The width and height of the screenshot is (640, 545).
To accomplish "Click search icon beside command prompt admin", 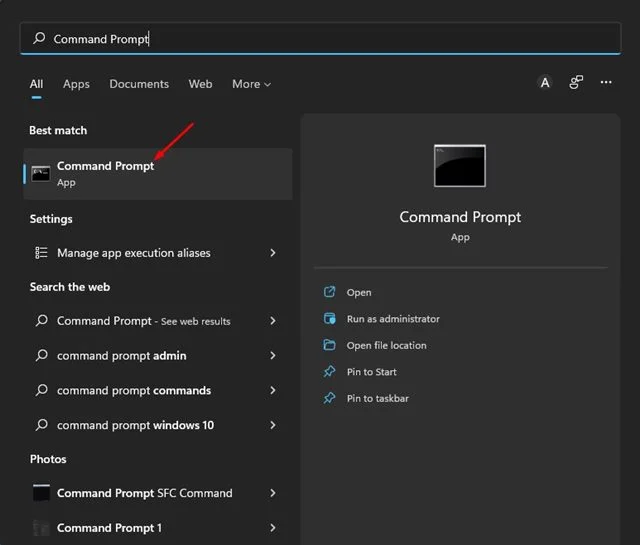I will (x=41, y=355).
